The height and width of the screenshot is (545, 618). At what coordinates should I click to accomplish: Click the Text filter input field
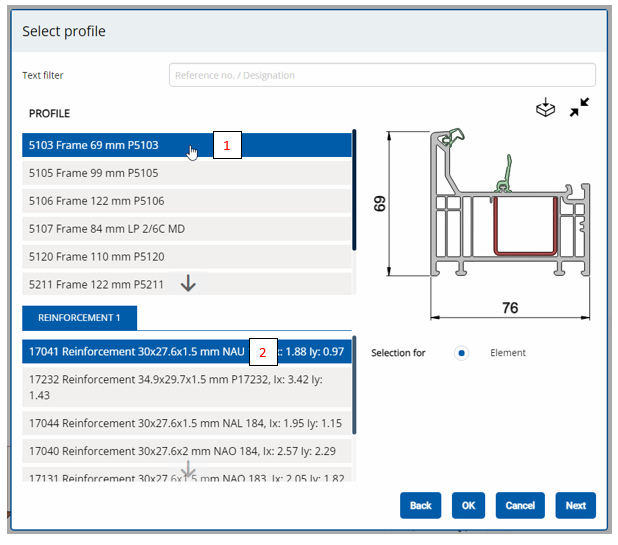[382, 75]
